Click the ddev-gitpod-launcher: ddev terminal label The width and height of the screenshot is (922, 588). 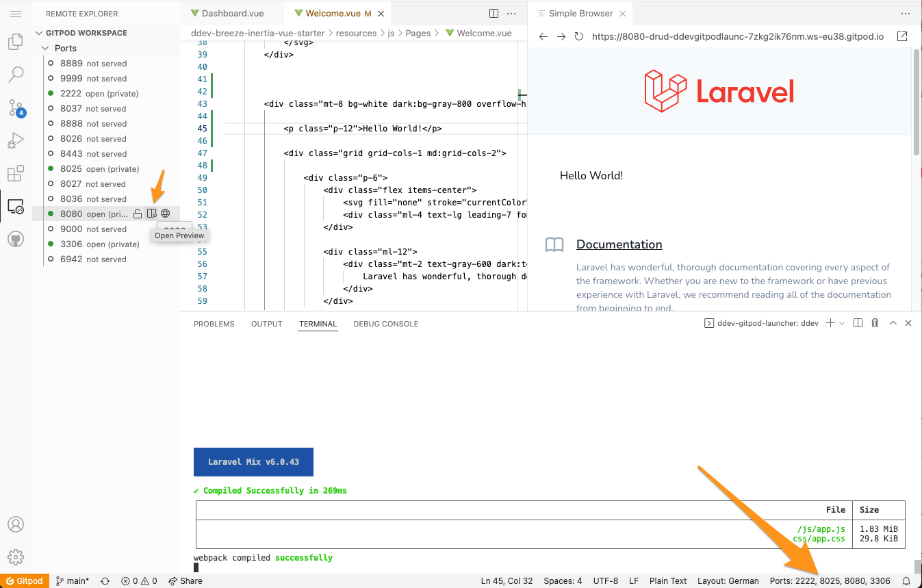pyautogui.click(x=761, y=323)
